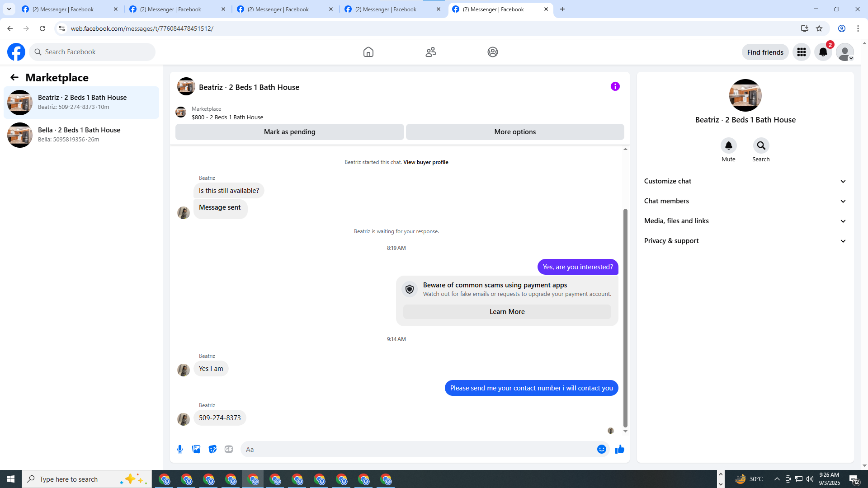Send a voice clip with microphone icon

click(x=180, y=449)
